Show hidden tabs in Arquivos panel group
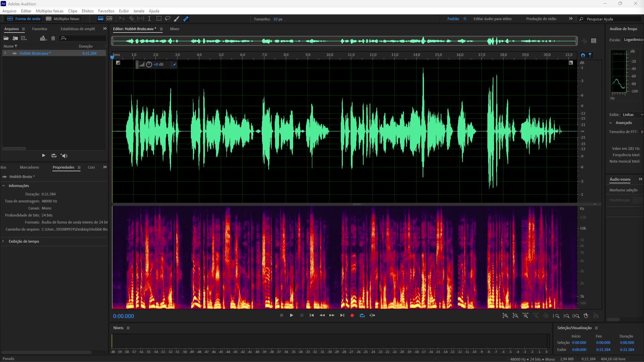This screenshot has width=644, height=362. point(105,29)
